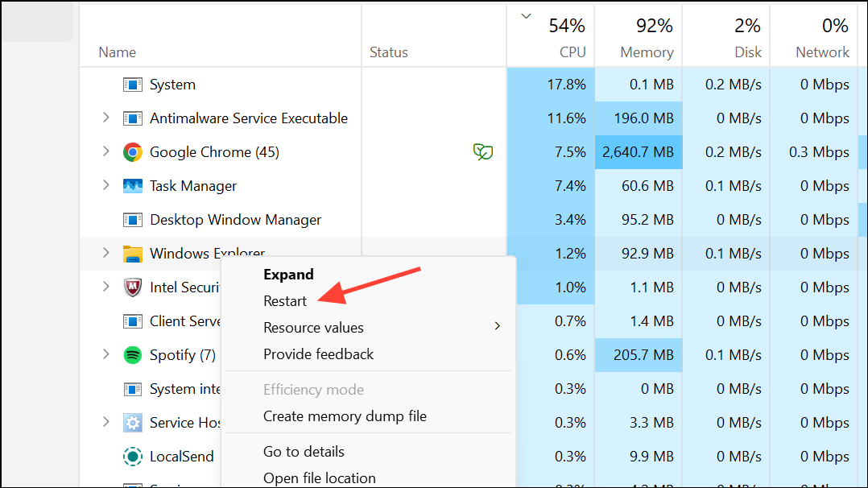Select the Intel Security process icon
Image resolution: width=868 pixels, height=488 pixels.
pos(132,287)
